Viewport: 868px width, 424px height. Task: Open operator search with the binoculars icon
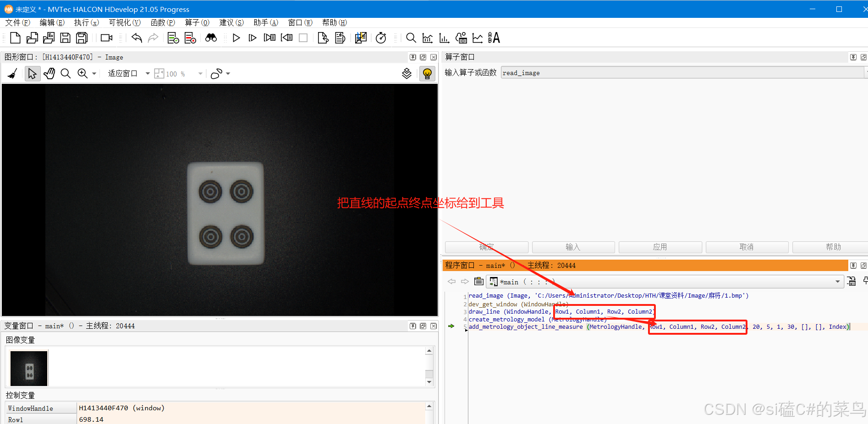(211, 38)
